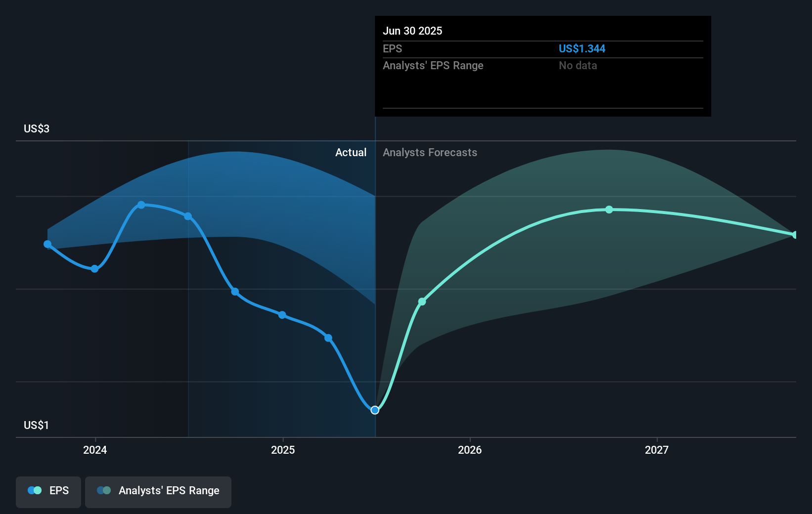The image size is (812, 514).
Task: Click the US$1.344 EPS value link
Action: coord(582,48)
